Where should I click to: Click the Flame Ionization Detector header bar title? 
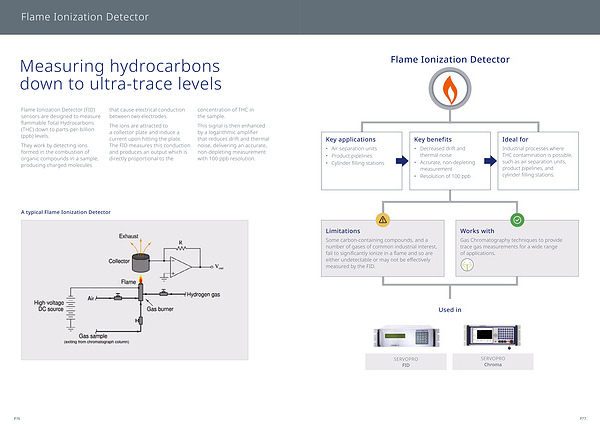(86, 17)
